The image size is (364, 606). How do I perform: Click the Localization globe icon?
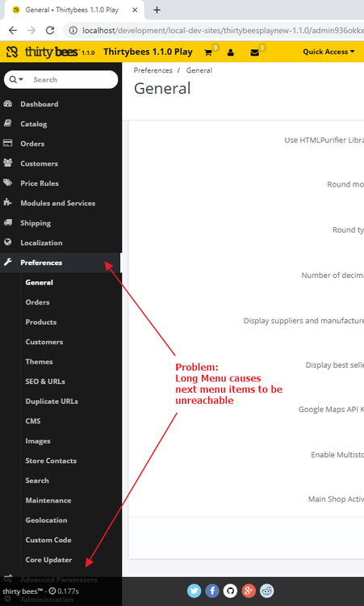pos(8,242)
